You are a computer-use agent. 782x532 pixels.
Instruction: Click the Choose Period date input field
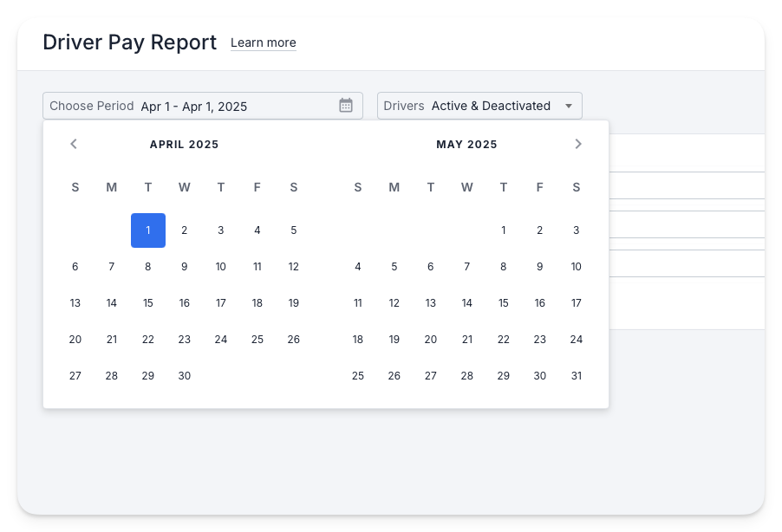coord(203,106)
